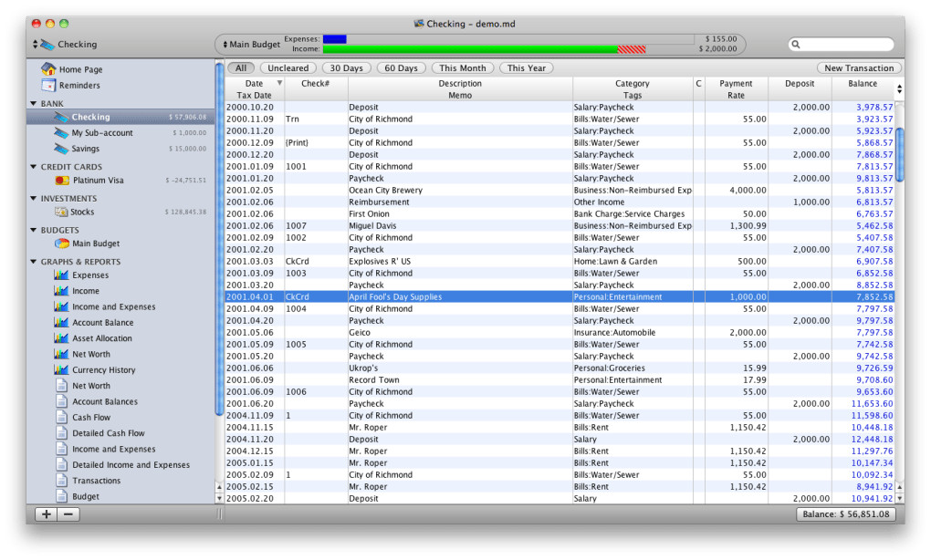
Task: Open the Home Page sidebar icon
Action: [x=48, y=69]
